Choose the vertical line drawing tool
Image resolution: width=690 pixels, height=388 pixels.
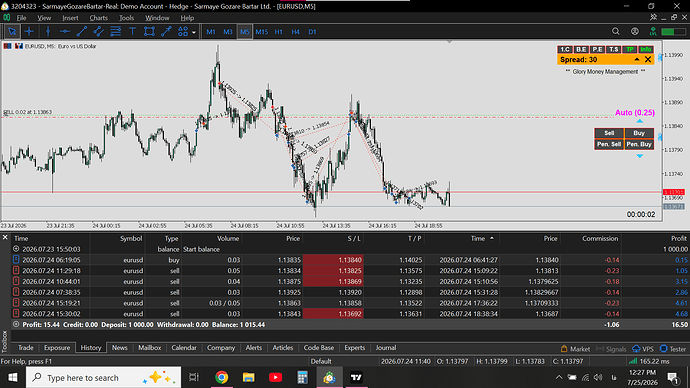48,32
